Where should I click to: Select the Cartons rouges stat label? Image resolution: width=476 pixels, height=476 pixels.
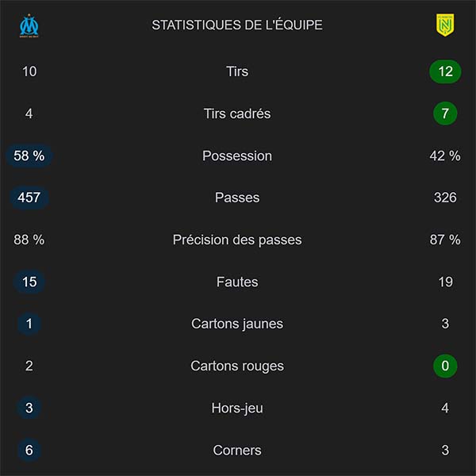[237, 366]
